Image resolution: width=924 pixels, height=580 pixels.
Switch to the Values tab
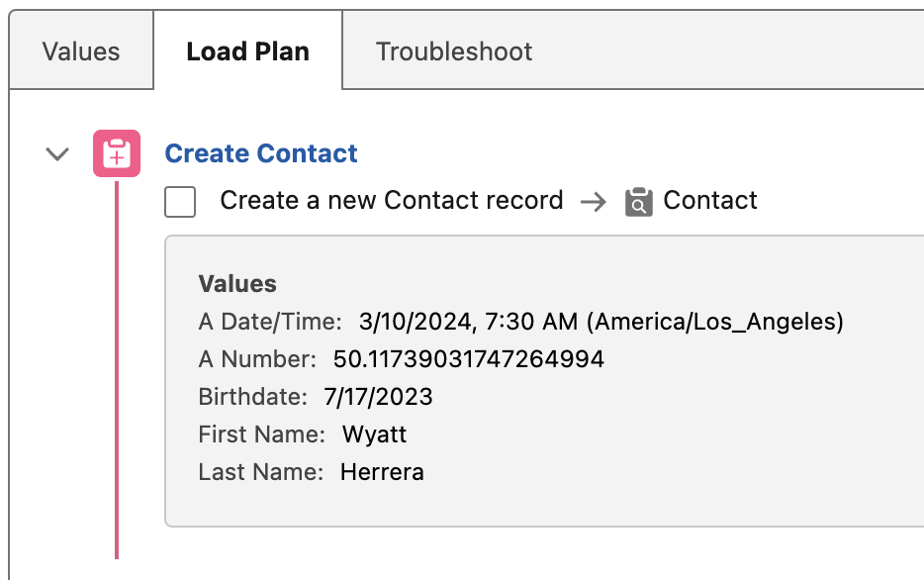tap(81, 51)
